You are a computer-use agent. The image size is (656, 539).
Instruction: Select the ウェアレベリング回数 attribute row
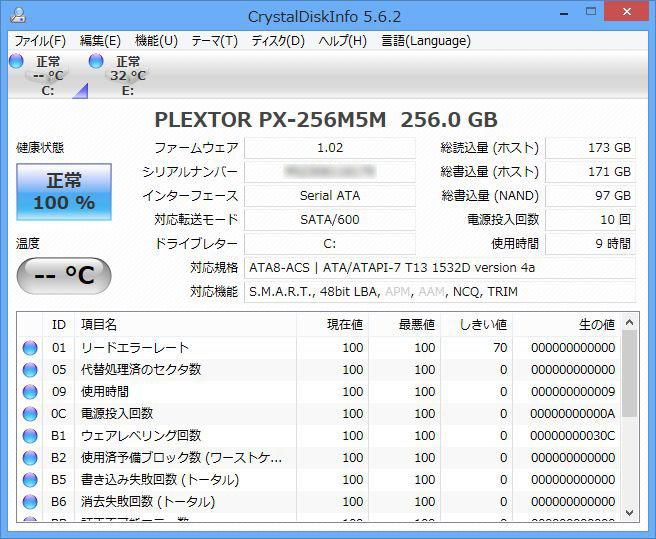(x=319, y=436)
